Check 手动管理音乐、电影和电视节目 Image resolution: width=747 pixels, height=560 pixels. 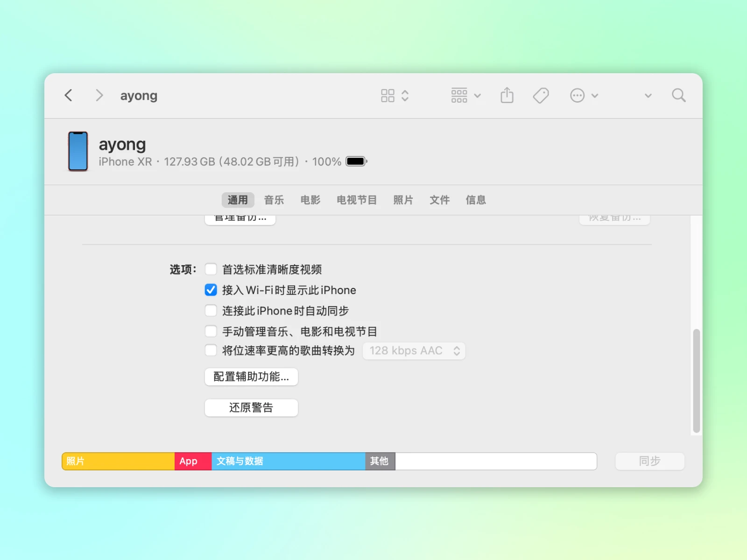click(211, 331)
